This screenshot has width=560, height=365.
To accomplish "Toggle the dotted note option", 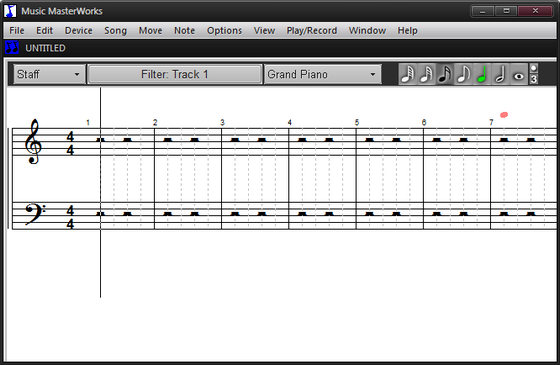I will (x=534, y=69).
